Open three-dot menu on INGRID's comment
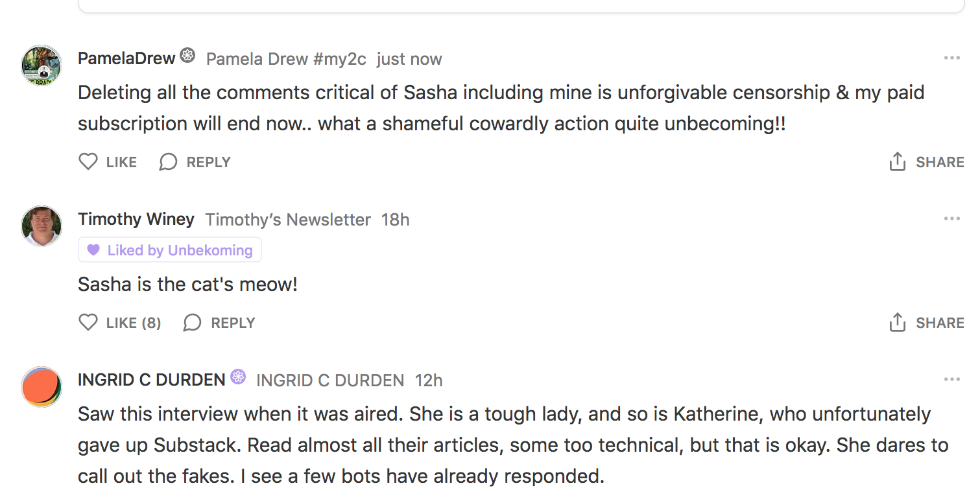 [x=951, y=380]
